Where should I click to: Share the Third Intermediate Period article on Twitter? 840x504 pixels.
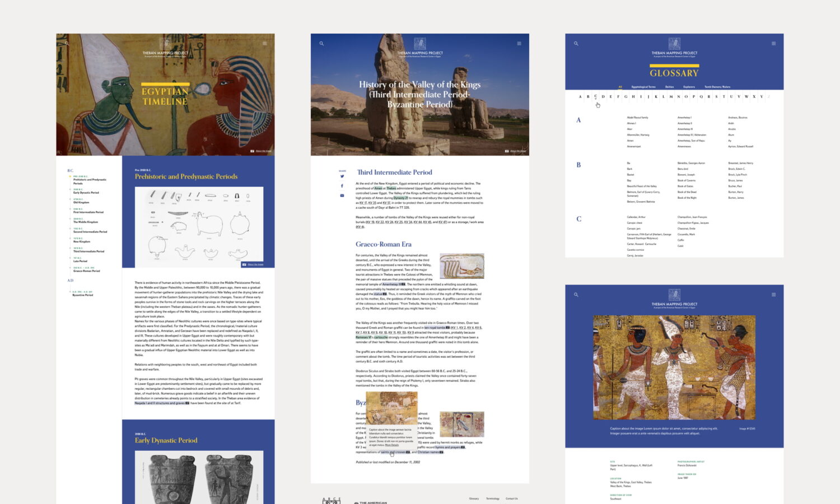pos(342,176)
